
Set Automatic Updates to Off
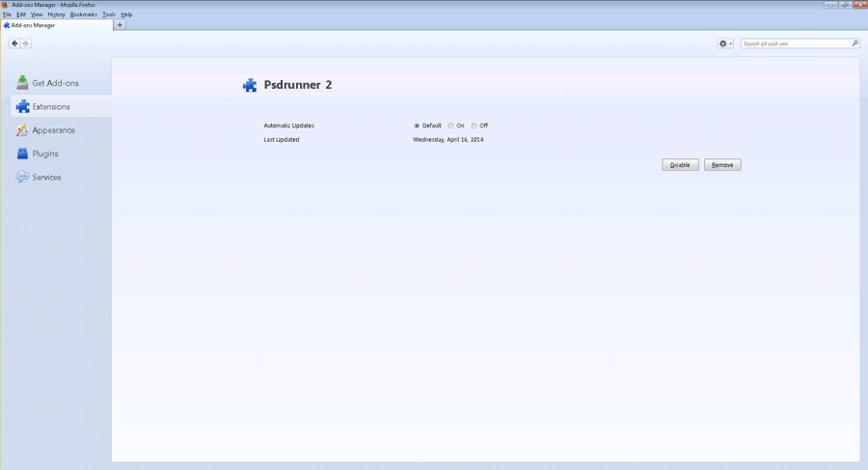tap(475, 125)
